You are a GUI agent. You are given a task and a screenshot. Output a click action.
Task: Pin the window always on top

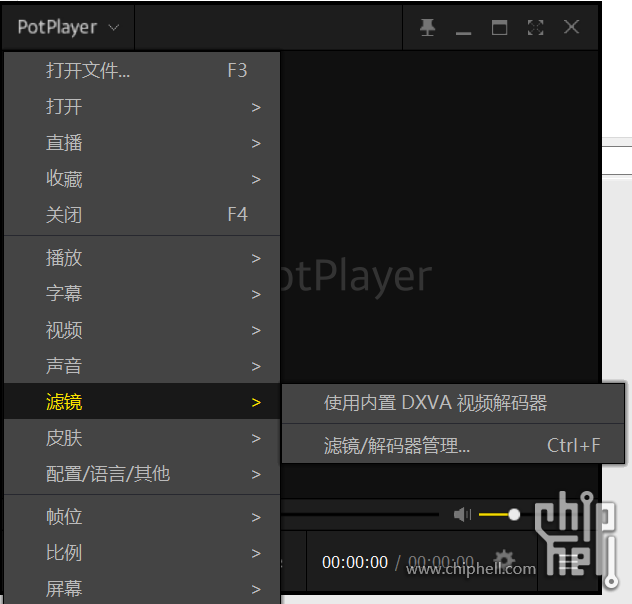pyautogui.click(x=427, y=27)
